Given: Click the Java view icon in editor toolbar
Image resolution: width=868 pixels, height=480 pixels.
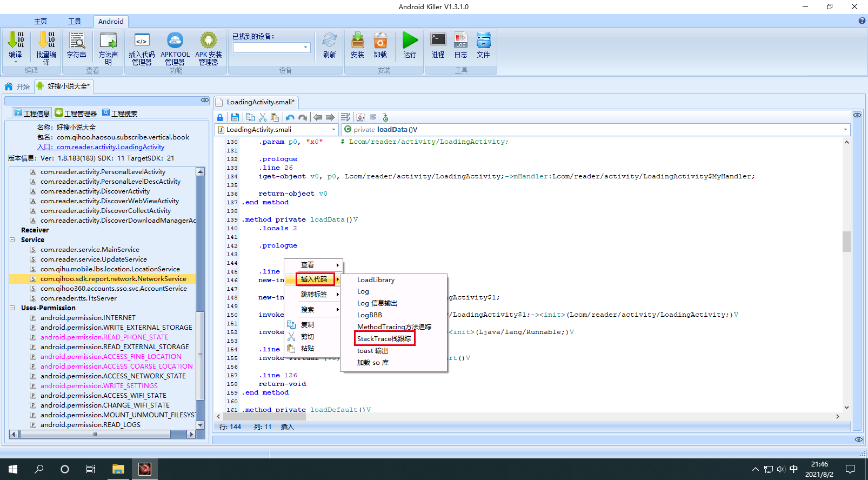Looking at the screenshot, I should click(360, 117).
